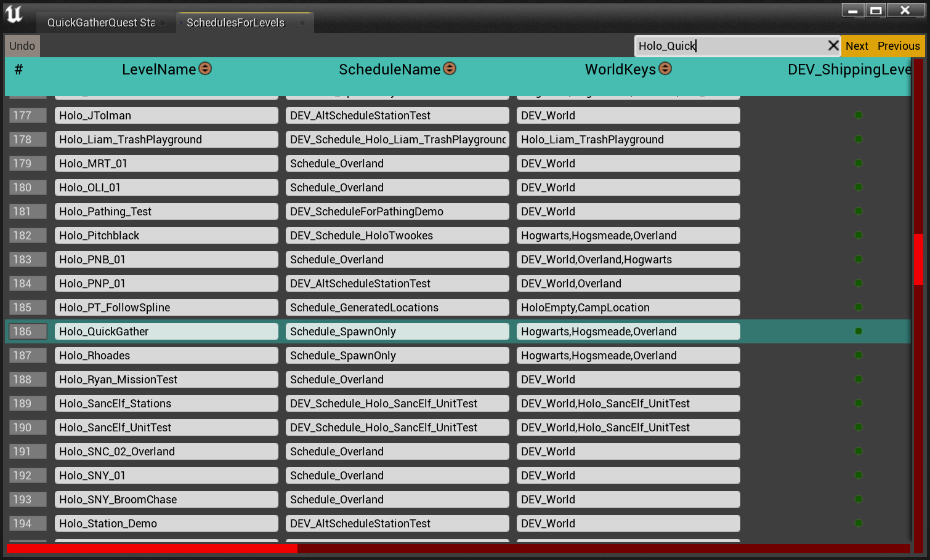The height and width of the screenshot is (560, 930).
Task: Edit the Holo_SNY_BroomChase level name
Action: 166,499
